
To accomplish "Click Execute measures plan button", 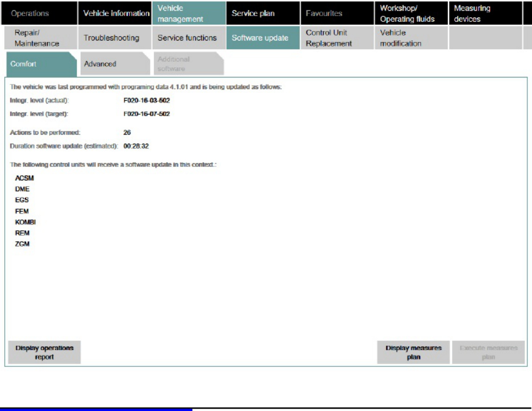I will click(488, 353).
